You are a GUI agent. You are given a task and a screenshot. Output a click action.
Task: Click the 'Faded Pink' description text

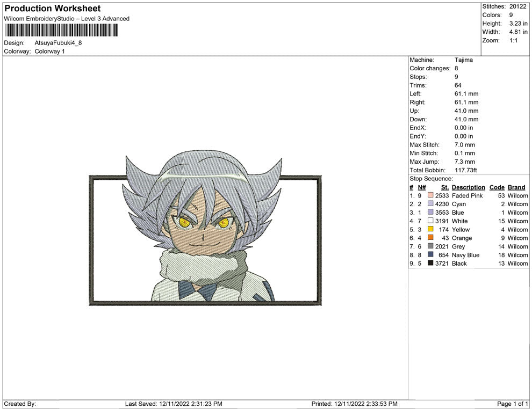(467, 195)
